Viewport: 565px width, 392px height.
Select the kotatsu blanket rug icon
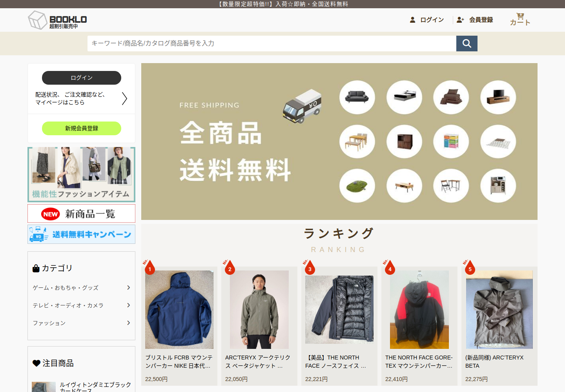pos(498,142)
